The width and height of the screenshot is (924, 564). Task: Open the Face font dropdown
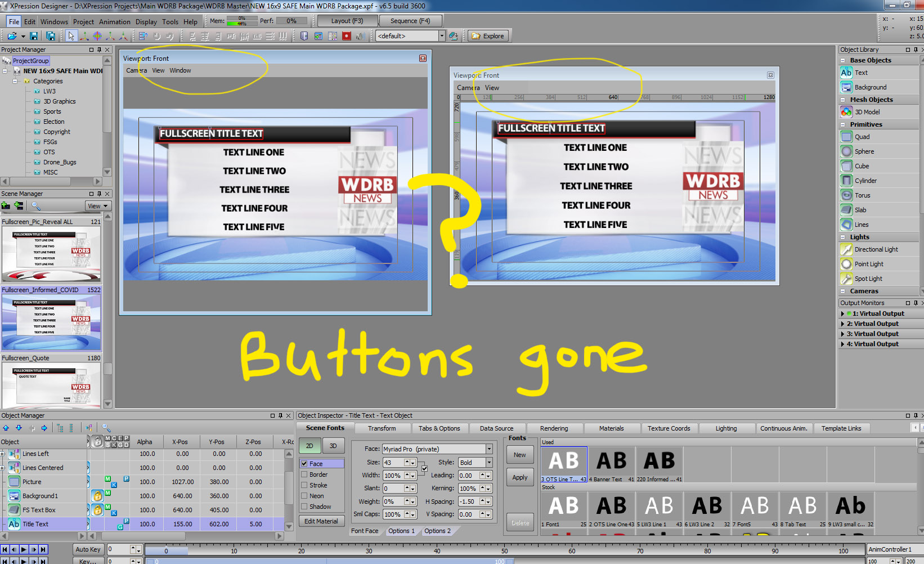click(489, 449)
